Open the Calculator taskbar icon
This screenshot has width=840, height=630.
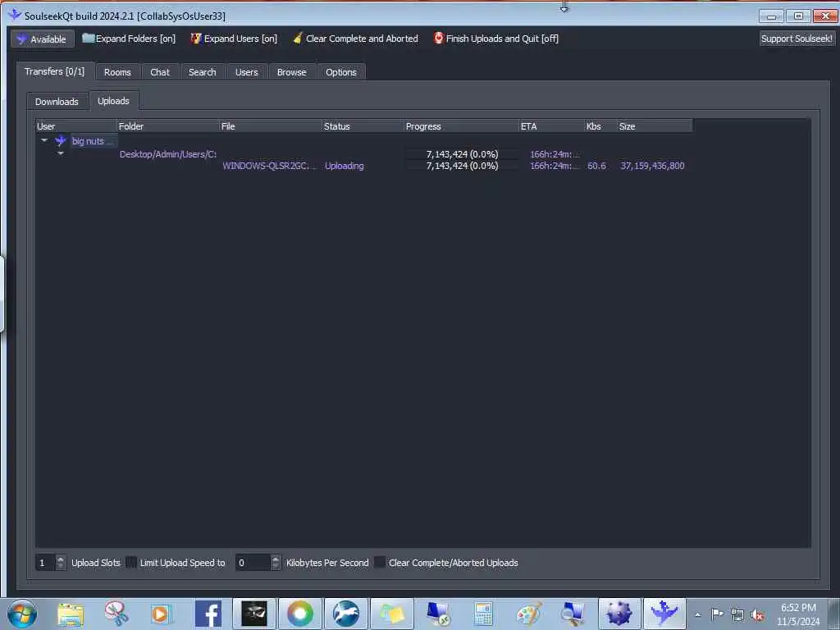click(x=483, y=614)
